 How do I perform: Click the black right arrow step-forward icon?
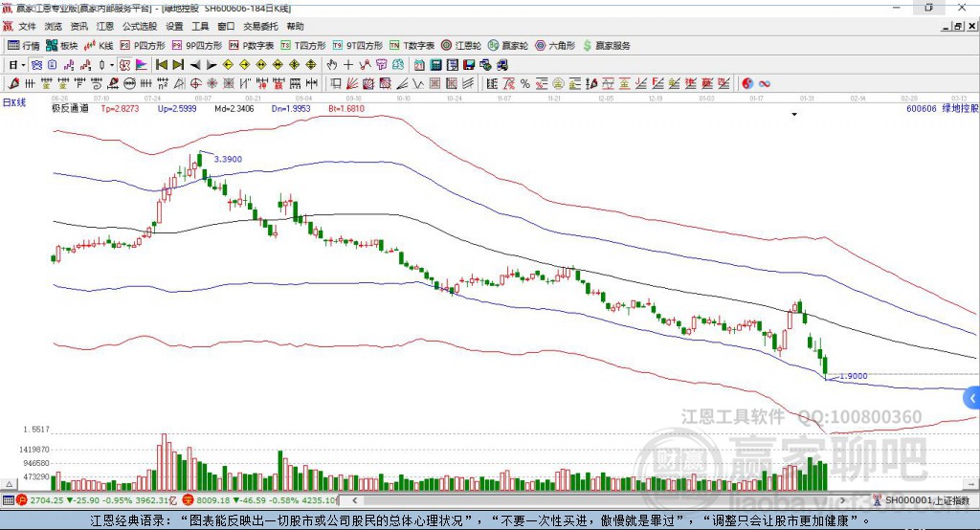point(212,65)
